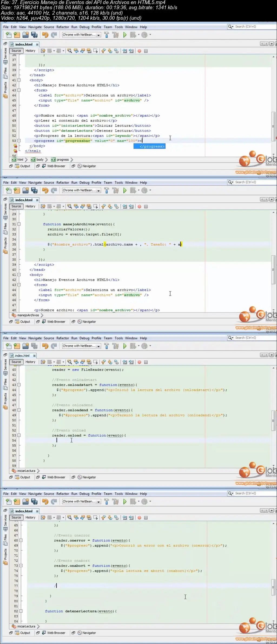277x644 pixels.
Task: Click error hint bulb beside </body> line
Action: click(15, 146)
